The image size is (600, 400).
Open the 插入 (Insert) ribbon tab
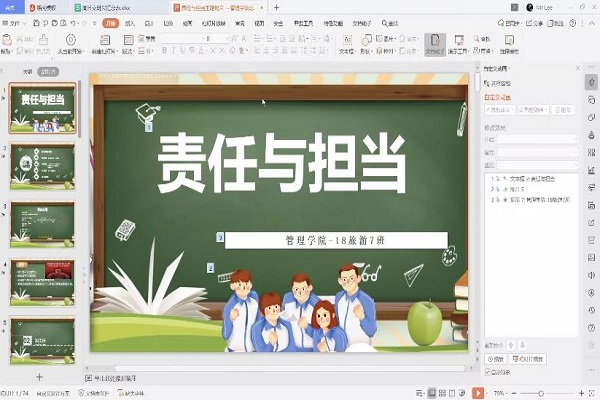[x=130, y=22]
